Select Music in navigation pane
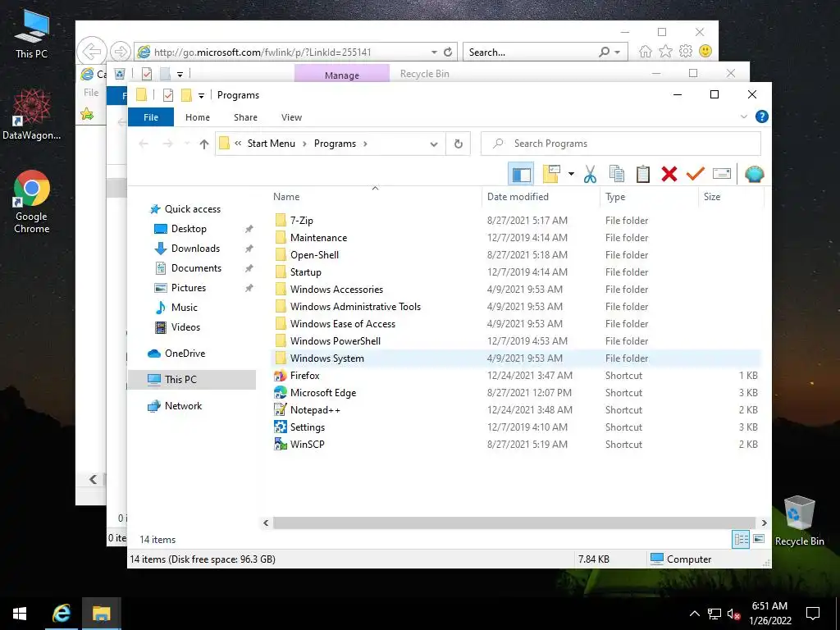 (x=184, y=308)
